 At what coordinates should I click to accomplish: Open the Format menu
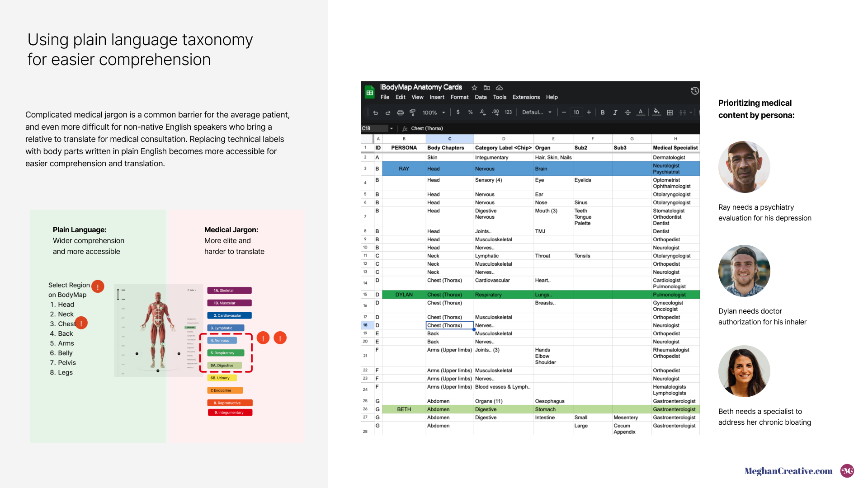[x=459, y=97]
